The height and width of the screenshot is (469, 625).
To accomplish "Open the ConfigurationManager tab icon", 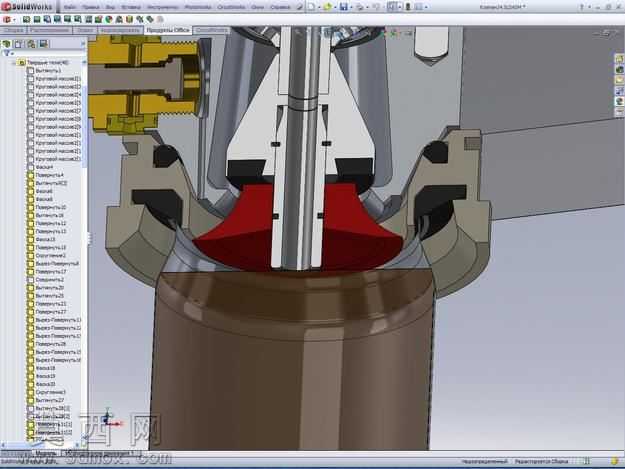I will pyautogui.click(x=31, y=43).
